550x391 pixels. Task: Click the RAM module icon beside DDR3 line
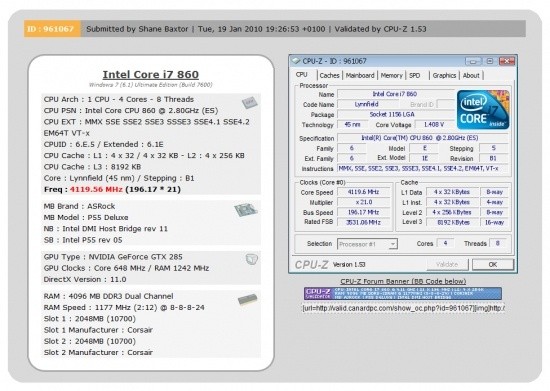click(247, 299)
